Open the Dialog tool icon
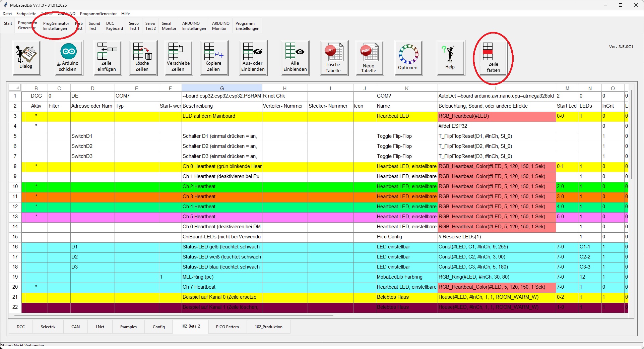This screenshot has width=644, height=349. (26, 57)
